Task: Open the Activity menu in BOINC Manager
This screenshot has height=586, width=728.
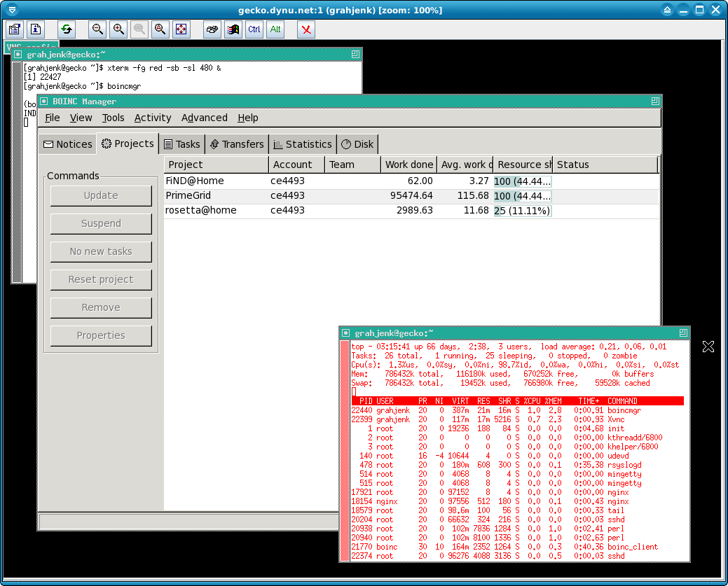Action: pyautogui.click(x=153, y=118)
